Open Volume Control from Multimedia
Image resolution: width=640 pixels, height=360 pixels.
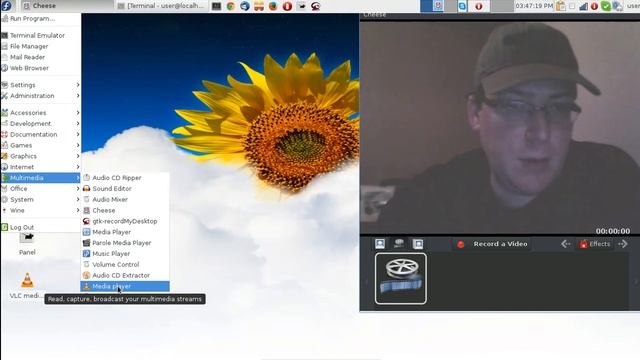point(125,264)
